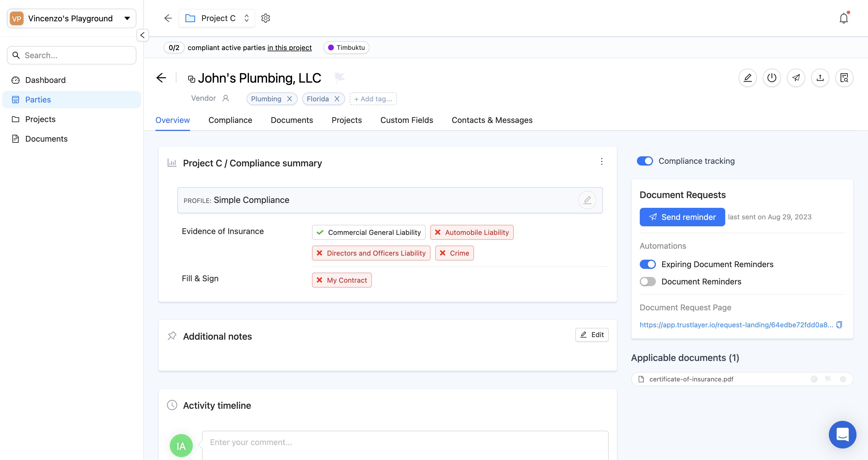Image resolution: width=868 pixels, height=460 pixels.
Task: Click the flag icon beside party name
Action: 339,77
